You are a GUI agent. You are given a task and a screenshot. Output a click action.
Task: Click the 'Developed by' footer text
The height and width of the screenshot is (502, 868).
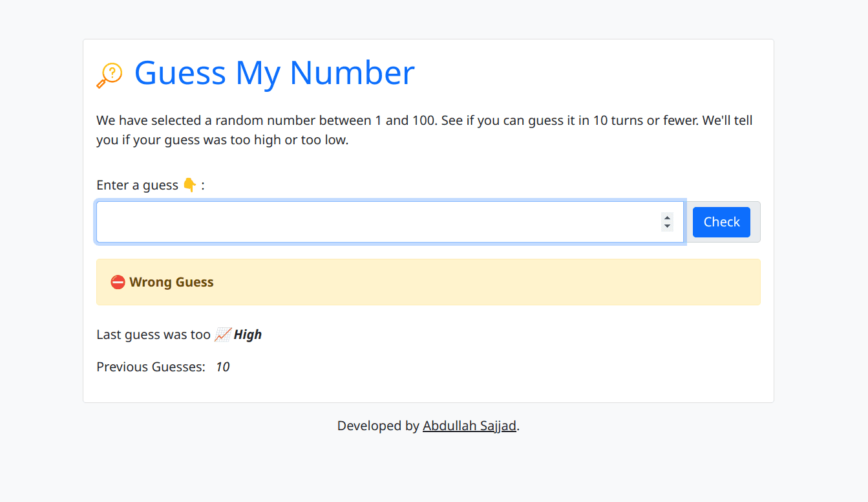pos(378,426)
